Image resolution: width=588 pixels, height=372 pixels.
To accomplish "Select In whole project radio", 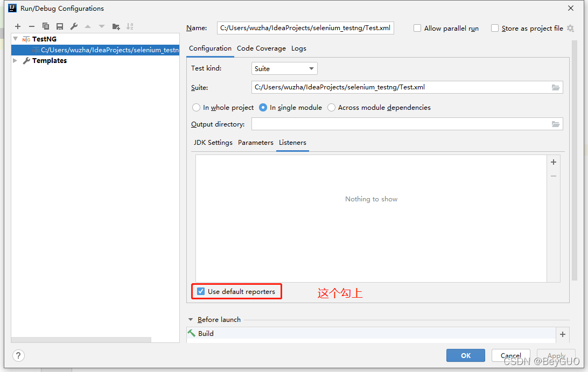I will click(196, 108).
